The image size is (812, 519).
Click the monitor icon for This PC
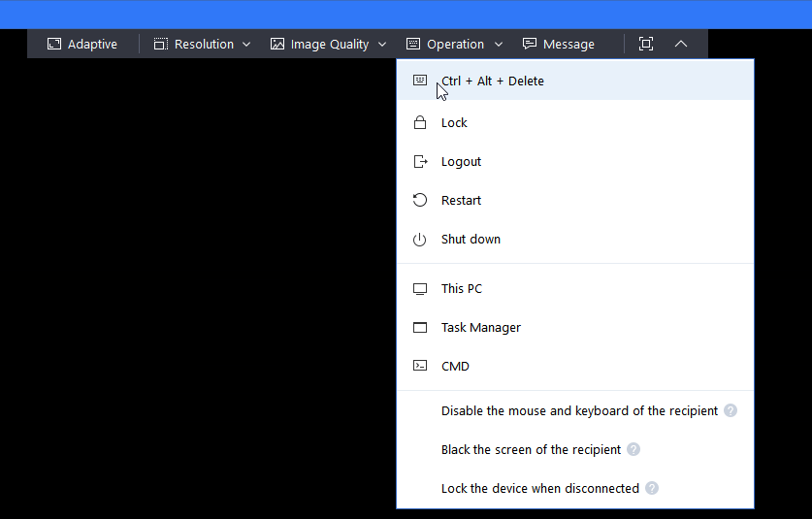click(420, 289)
